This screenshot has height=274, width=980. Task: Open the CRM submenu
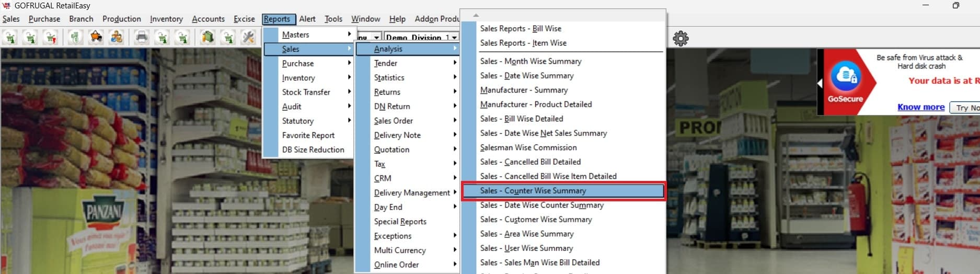407,178
